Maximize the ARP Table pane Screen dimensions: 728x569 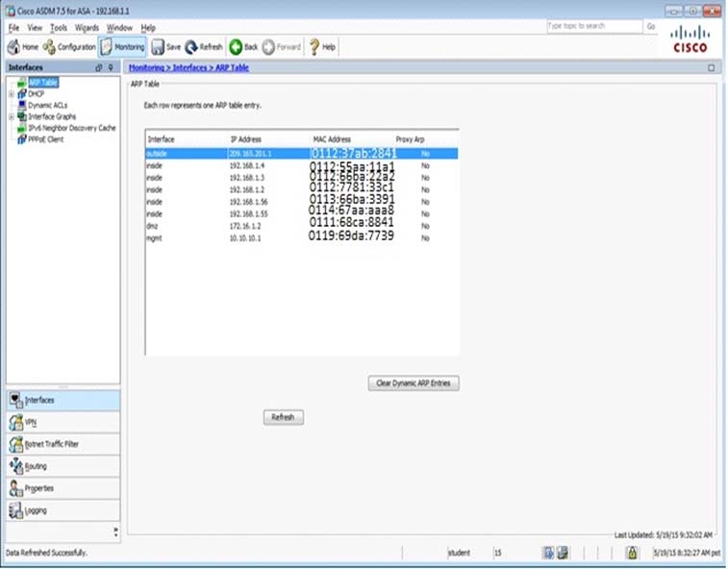click(x=712, y=67)
